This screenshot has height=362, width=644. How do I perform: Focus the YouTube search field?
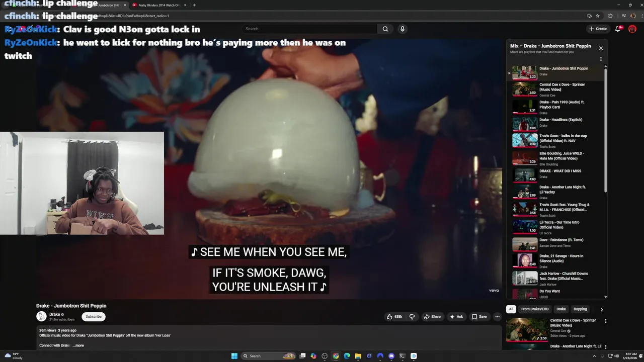[x=309, y=29]
